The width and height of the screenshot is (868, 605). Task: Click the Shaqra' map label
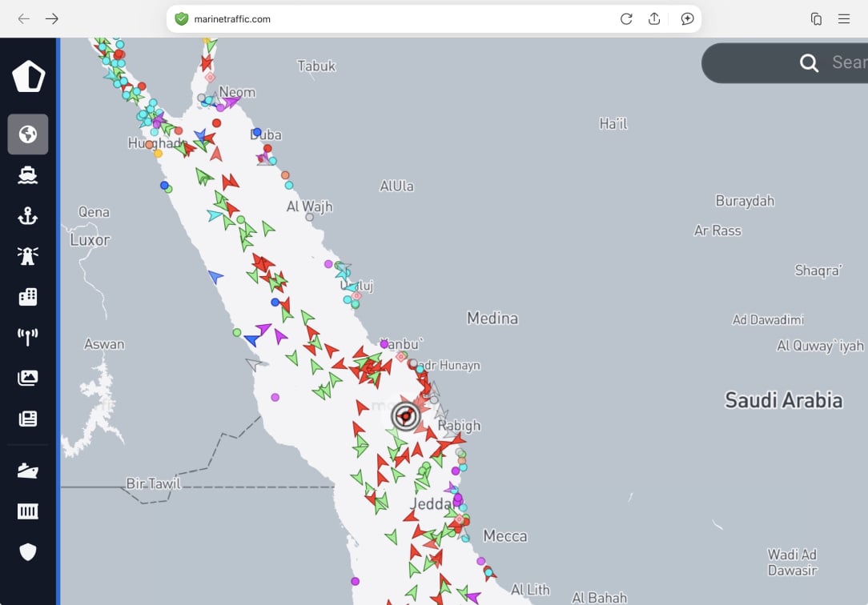point(818,270)
